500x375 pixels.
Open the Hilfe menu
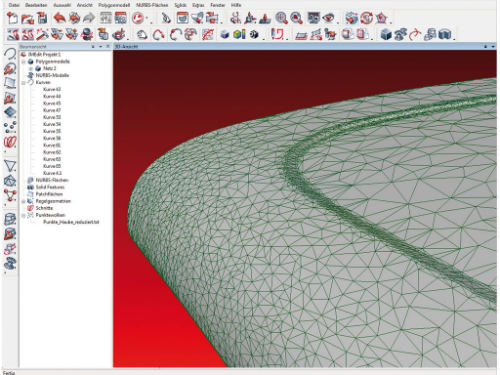point(236,5)
